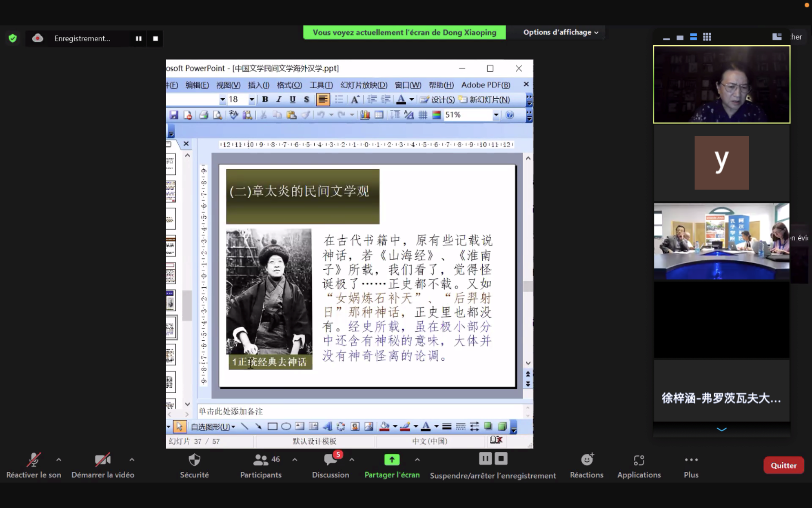Click the font color A button
Screen dimensions: 812x508
[401, 100]
